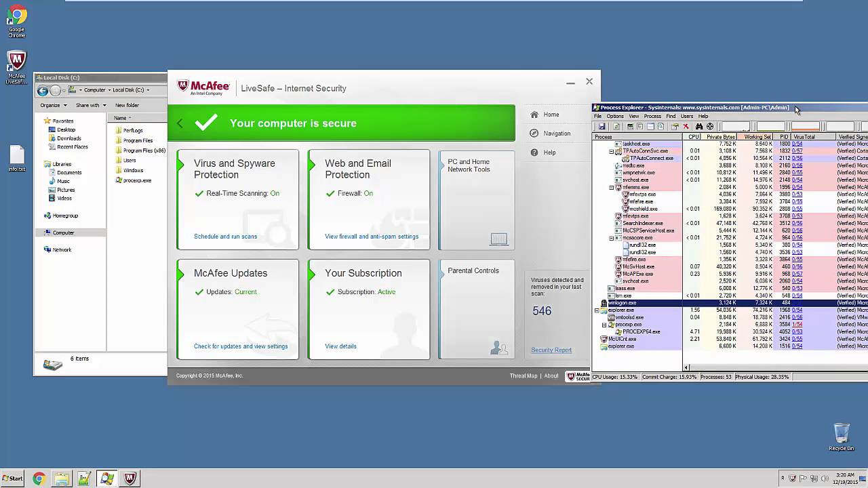Image resolution: width=868 pixels, height=488 pixels.
Task: Sort by Working Set column header
Action: (756, 137)
